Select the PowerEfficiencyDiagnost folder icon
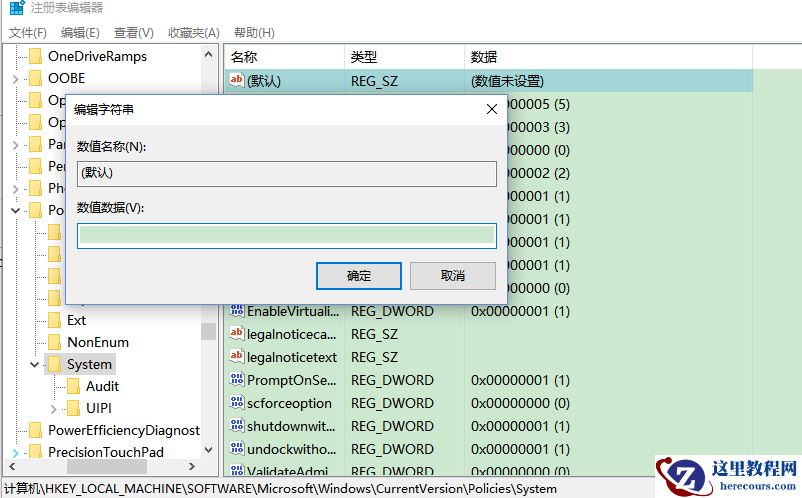 35,430
